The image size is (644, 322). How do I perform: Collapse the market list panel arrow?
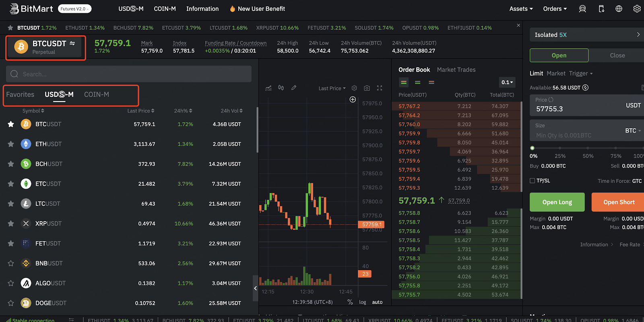(255, 288)
